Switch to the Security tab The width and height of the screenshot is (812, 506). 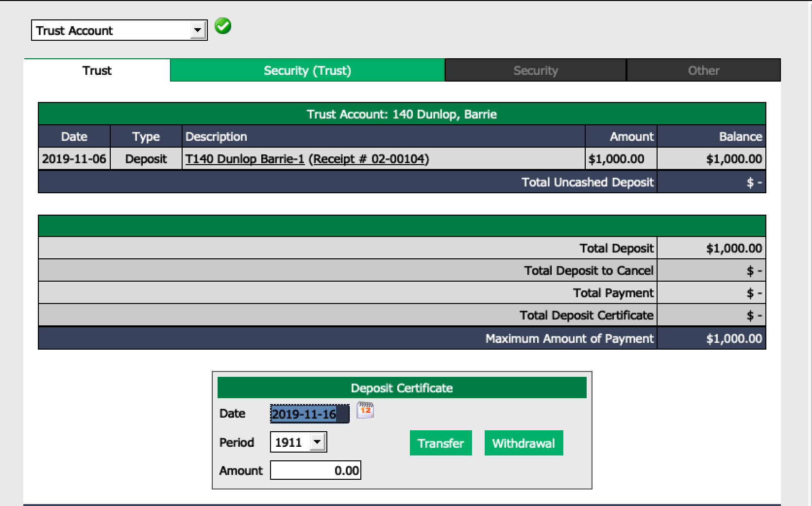(536, 70)
